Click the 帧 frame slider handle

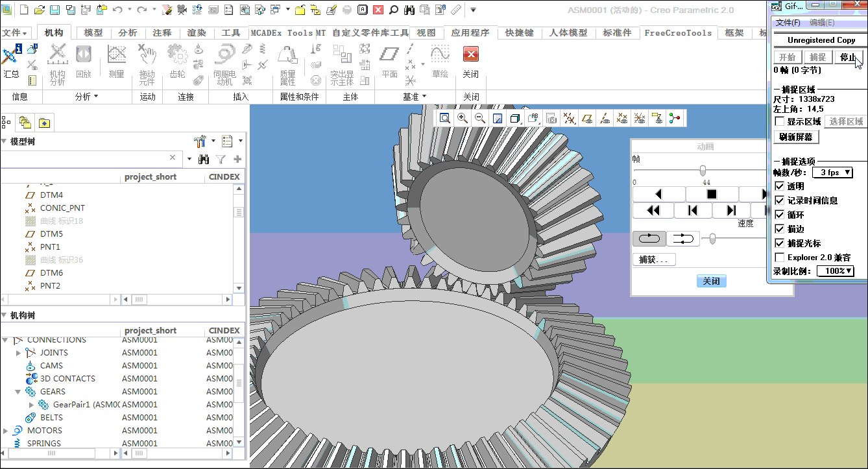[703, 171]
